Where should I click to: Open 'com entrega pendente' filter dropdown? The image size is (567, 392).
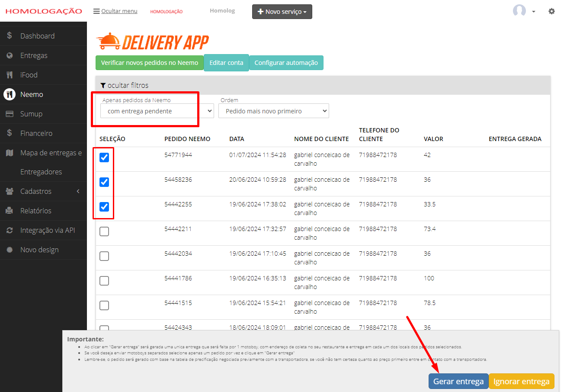157,111
